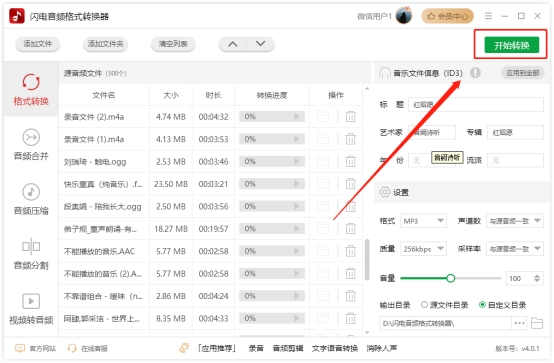
Task: Delete the 8.35 MB file row
Action: (350, 318)
